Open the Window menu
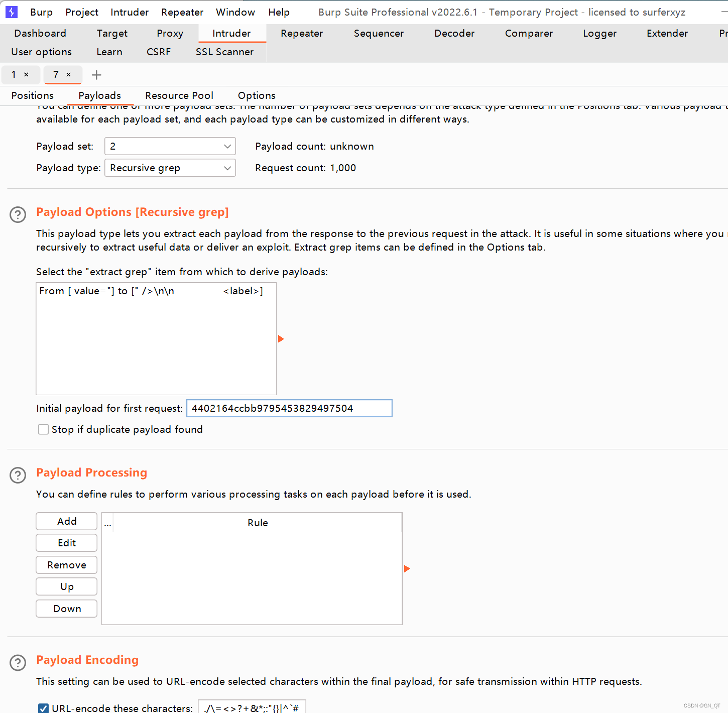This screenshot has height=713, width=728. tap(235, 12)
